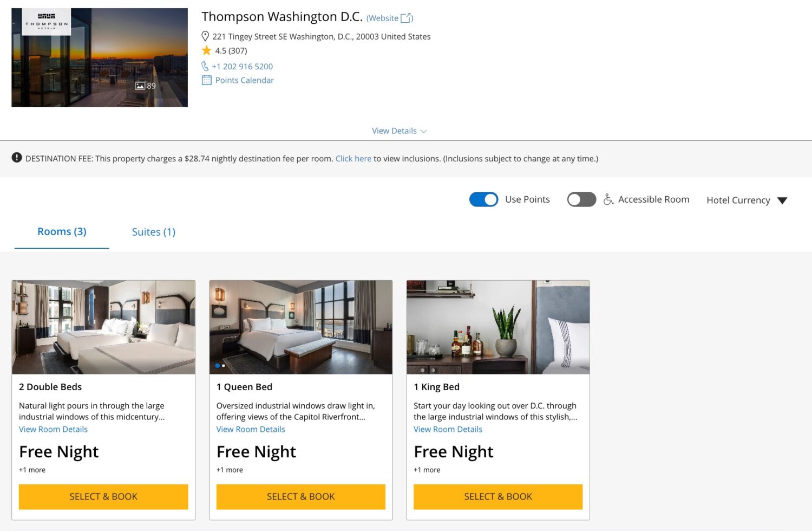Enable the Accessible Room toggle
This screenshot has width=812, height=531.
pos(581,199)
